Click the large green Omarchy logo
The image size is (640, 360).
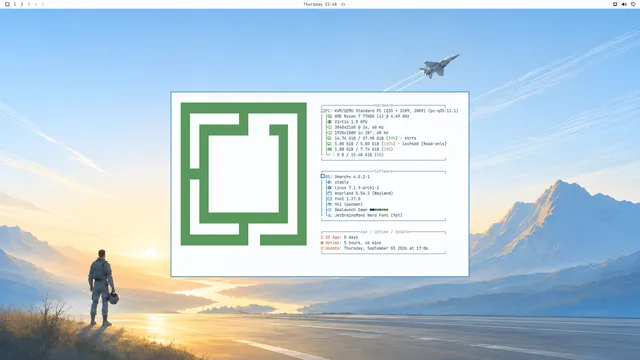(x=244, y=174)
